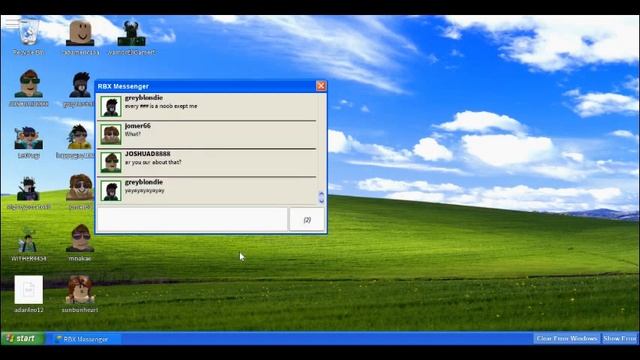
Task: Click greyblondie's avatar beside 'yayayayayay' message
Action: (x=111, y=191)
